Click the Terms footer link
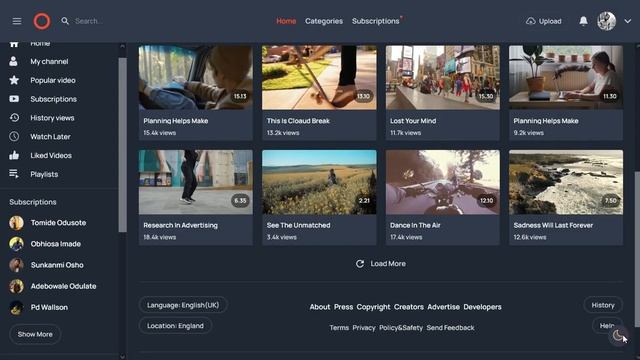The height and width of the screenshot is (360, 640). pyautogui.click(x=339, y=328)
